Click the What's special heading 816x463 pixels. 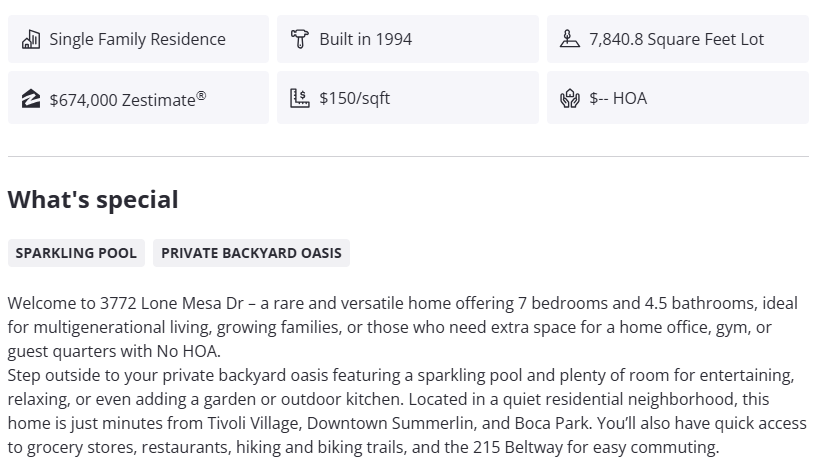pyautogui.click(x=93, y=199)
